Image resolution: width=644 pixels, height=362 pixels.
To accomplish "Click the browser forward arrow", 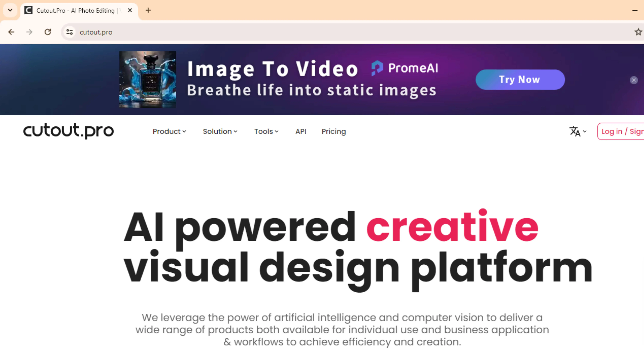I will point(29,32).
